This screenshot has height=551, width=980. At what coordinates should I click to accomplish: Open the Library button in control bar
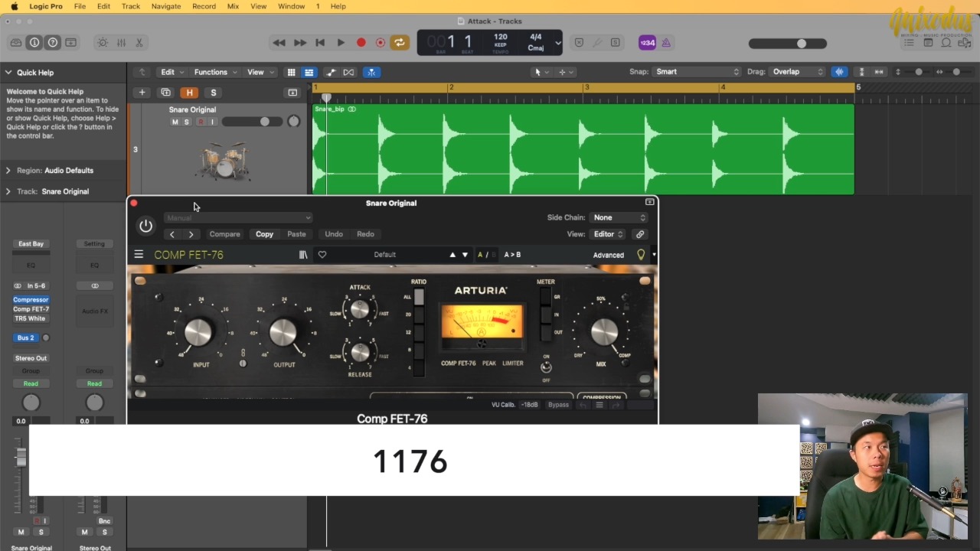tap(16, 43)
